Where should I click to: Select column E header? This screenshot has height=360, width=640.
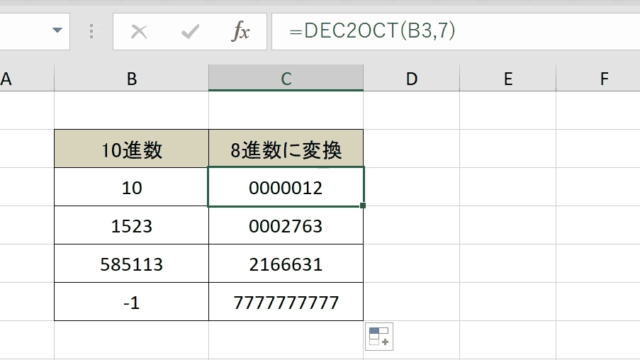508,78
